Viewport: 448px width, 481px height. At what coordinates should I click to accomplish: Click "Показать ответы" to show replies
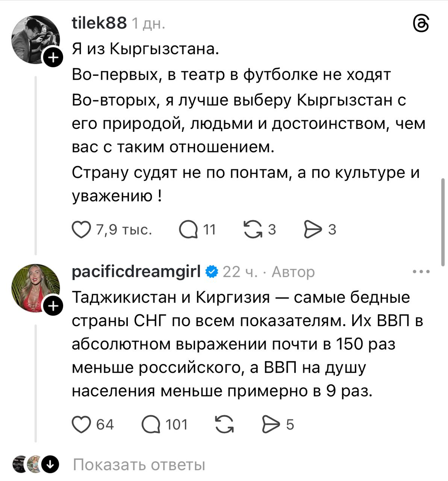[x=139, y=465]
